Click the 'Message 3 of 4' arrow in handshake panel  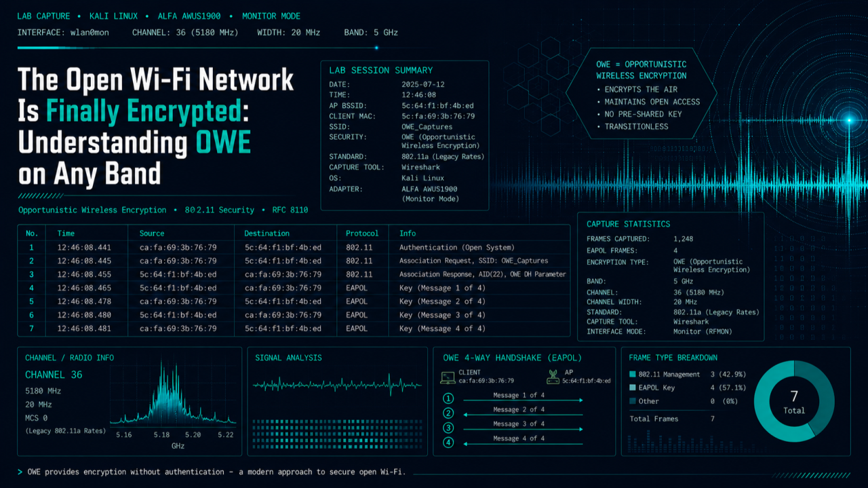pyautogui.click(x=523, y=428)
